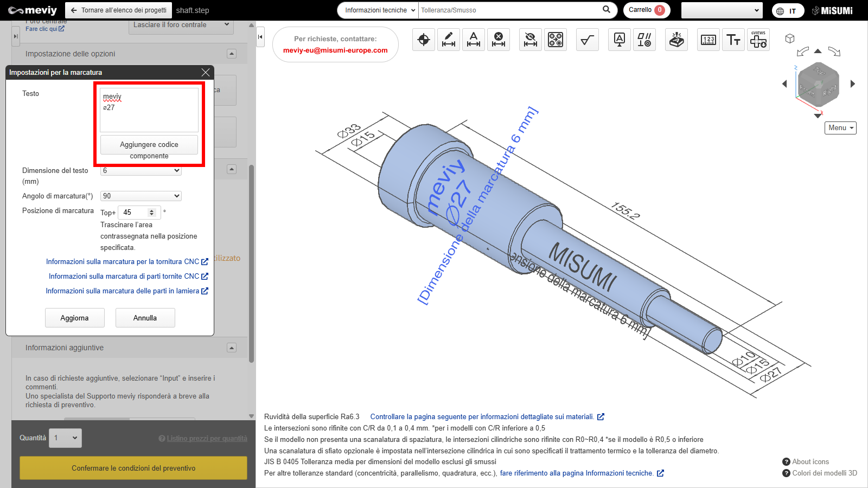Collapse the Informazioni aggiuntive section

pyautogui.click(x=232, y=348)
